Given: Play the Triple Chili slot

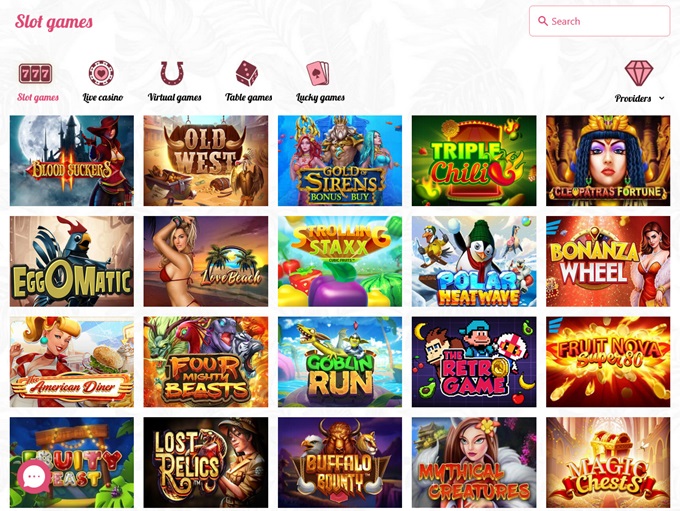Looking at the screenshot, I should point(474,161).
